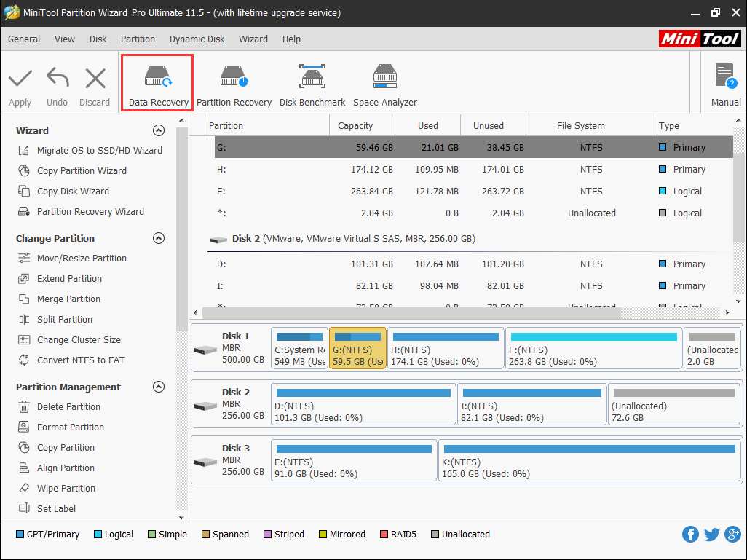
Task: Collapse the Change Partition section
Action: pos(159,238)
